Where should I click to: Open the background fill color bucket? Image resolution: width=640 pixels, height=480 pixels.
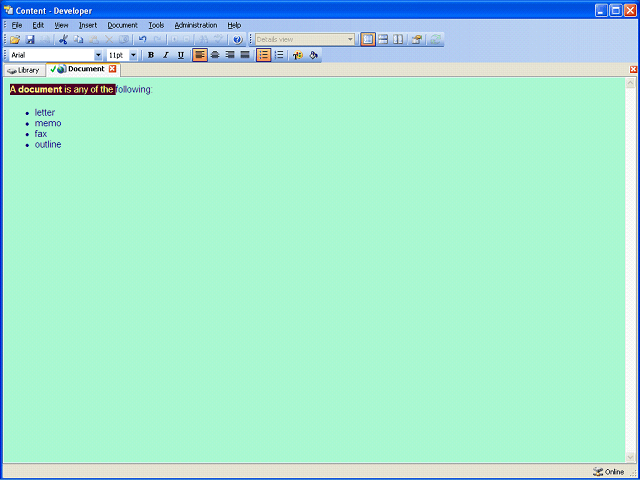[313, 55]
